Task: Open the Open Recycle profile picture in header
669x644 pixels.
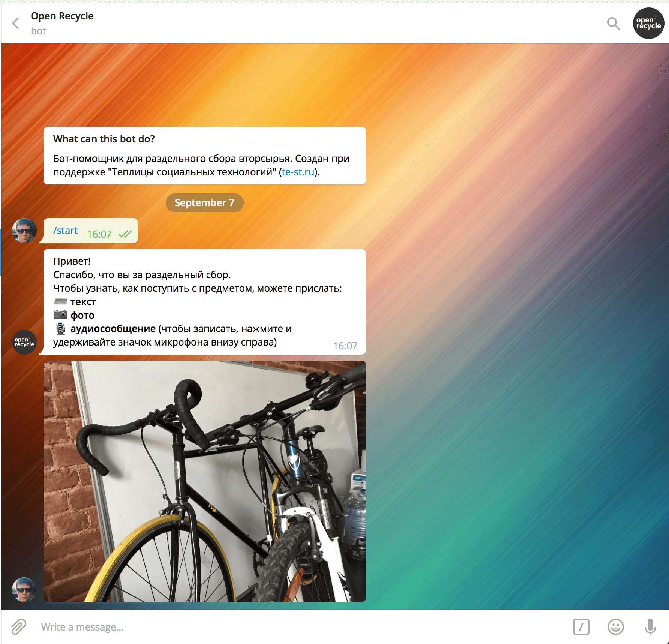Action: click(648, 23)
